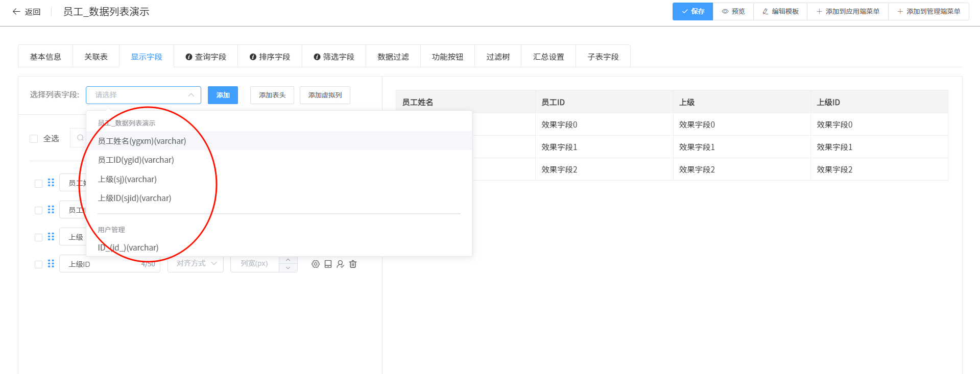Screen dimensions: 980x374
Task: Switch to the 数据过滤 tab
Action: coord(393,57)
